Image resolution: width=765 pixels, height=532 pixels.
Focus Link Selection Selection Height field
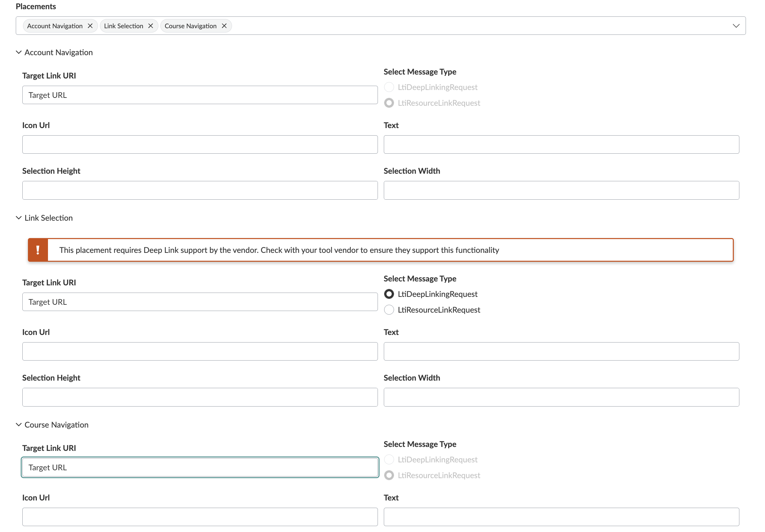[x=200, y=397]
